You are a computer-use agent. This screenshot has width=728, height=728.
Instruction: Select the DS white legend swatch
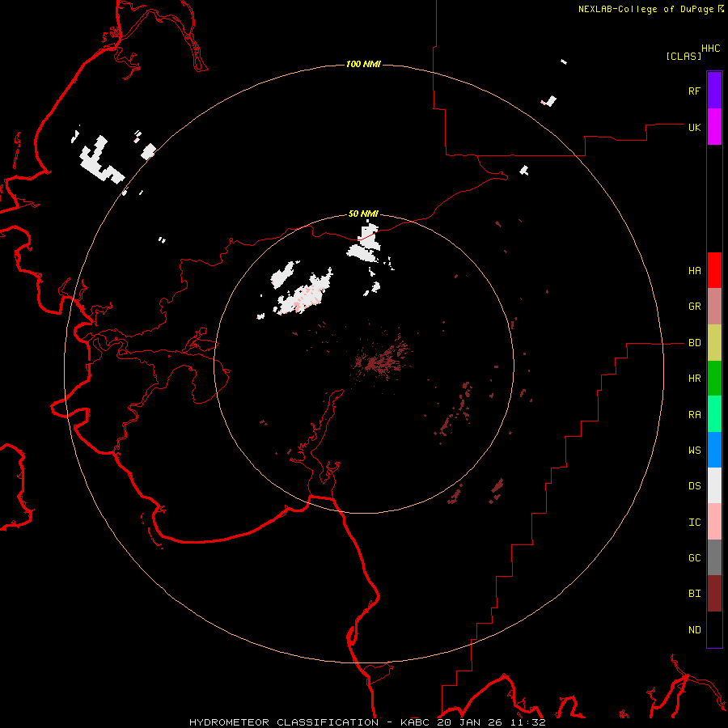[714, 485]
